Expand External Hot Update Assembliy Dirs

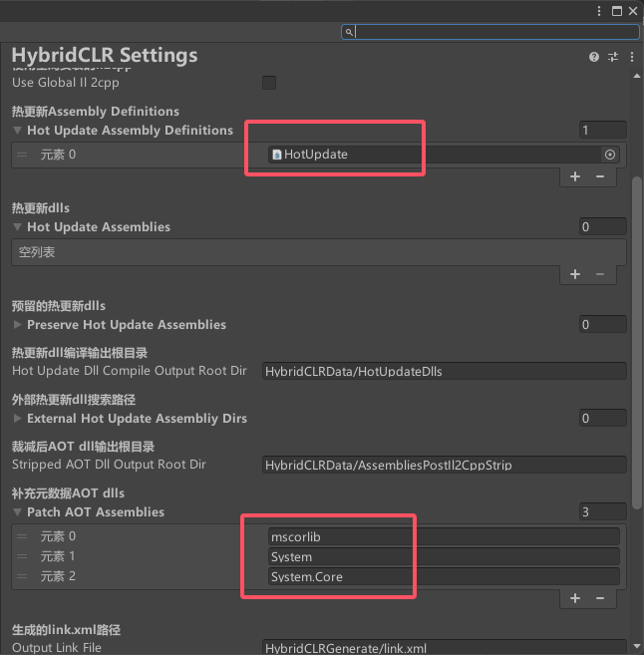point(18,419)
